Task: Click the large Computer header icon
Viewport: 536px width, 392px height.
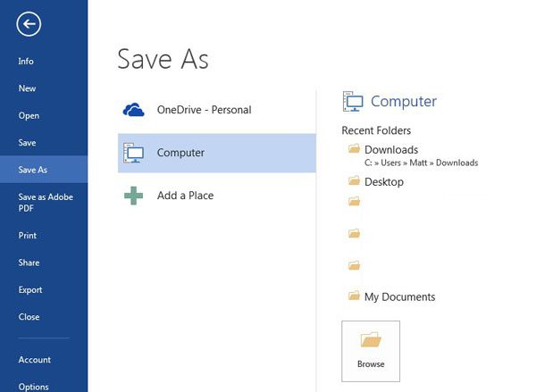Action: (x=353, y=102)
